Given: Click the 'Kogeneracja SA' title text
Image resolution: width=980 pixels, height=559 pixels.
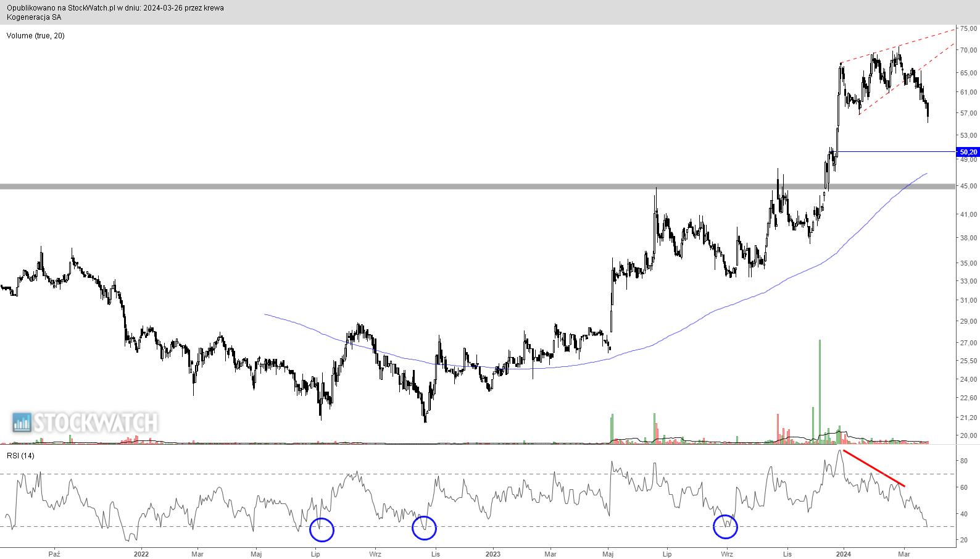Looking at the screenshot, I should [34, 17].
